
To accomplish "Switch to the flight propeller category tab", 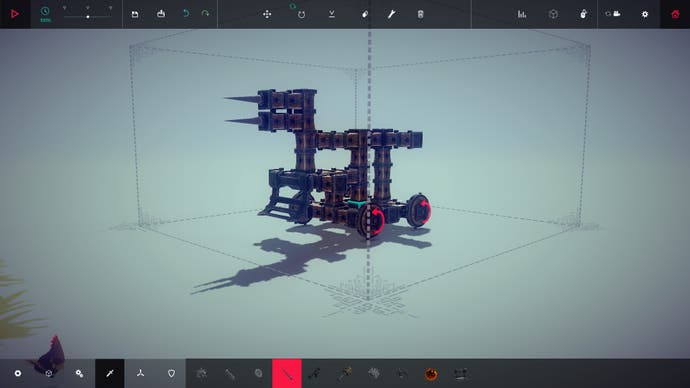I will [x=140, y=373].
